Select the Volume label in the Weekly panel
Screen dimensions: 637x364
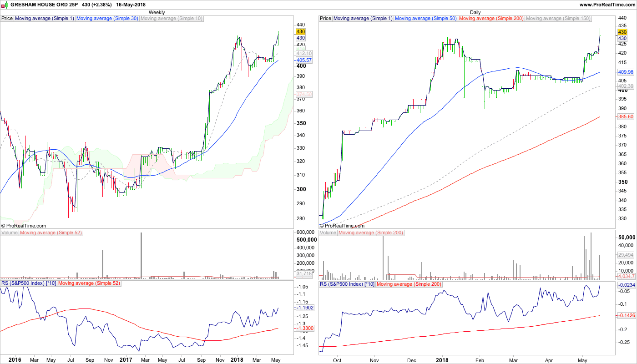(x=10, y=233)
